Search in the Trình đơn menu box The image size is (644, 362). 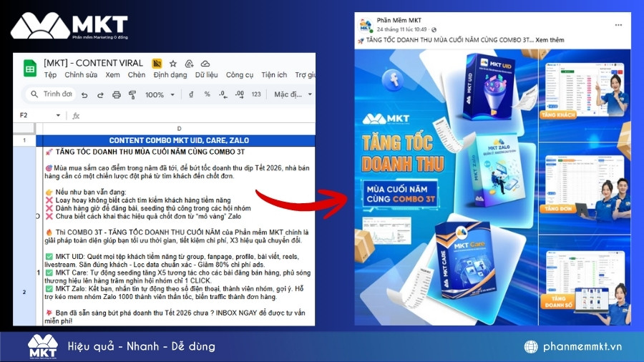coord(52,94)
